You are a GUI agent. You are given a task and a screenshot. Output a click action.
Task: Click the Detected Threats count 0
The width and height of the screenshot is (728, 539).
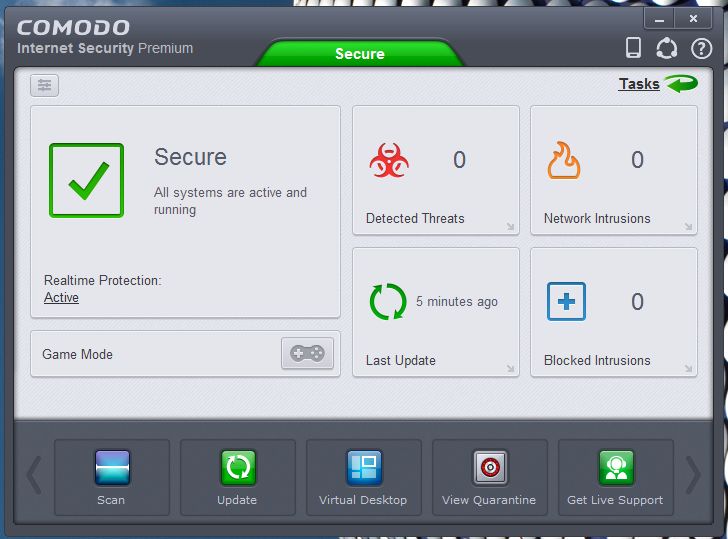tap(459, 160)
